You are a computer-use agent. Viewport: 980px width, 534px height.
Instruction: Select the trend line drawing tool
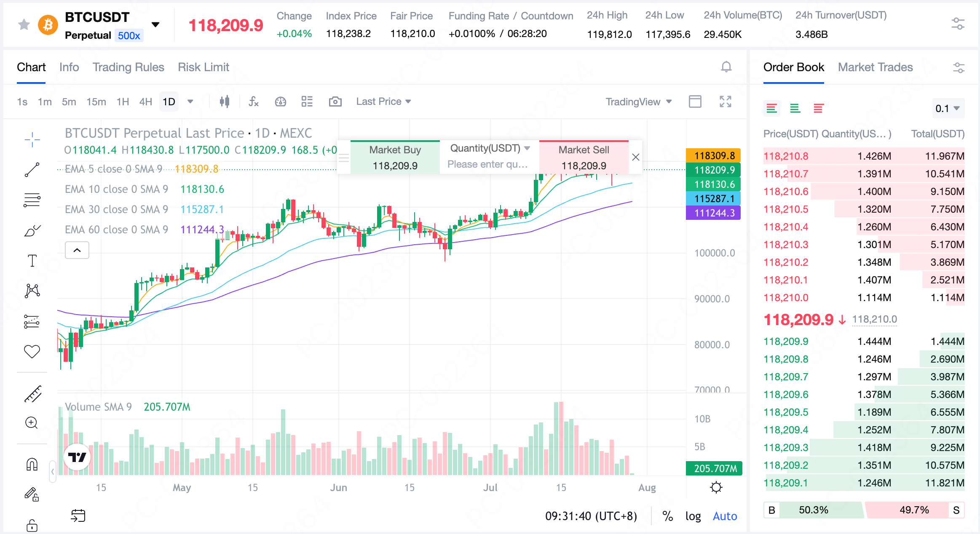[x=32, y=170]
